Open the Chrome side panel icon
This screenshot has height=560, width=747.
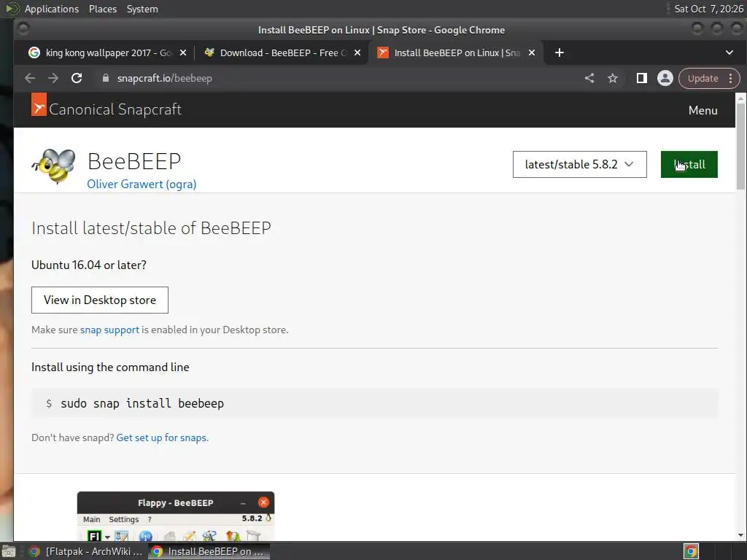pos(642,78)
